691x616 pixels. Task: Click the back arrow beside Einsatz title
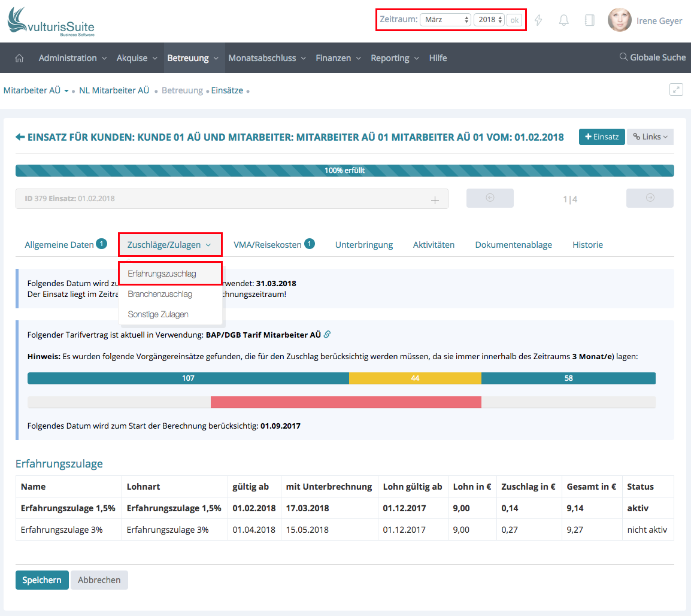[x=20, y=137]
